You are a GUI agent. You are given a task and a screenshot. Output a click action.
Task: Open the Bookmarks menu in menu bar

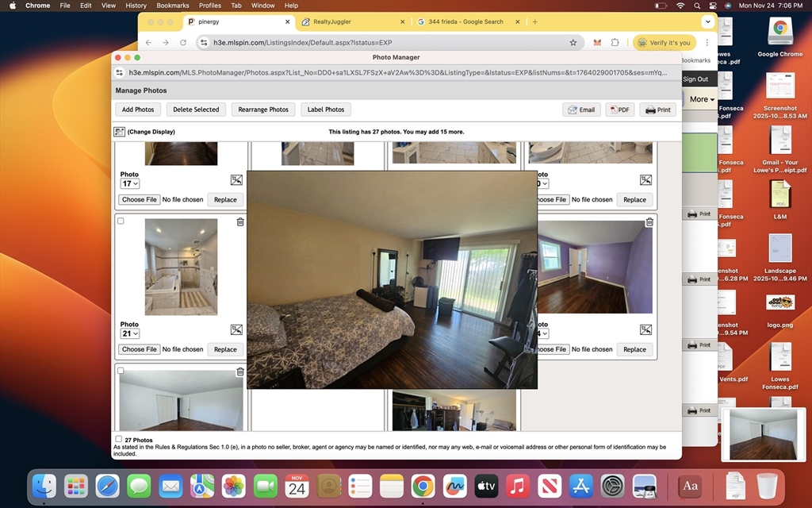click(x=172, y=6)
